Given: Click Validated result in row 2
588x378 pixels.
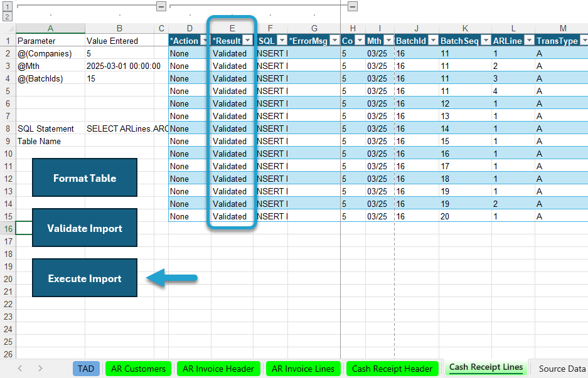Looking at the screenshot, I should coord(232,53).
